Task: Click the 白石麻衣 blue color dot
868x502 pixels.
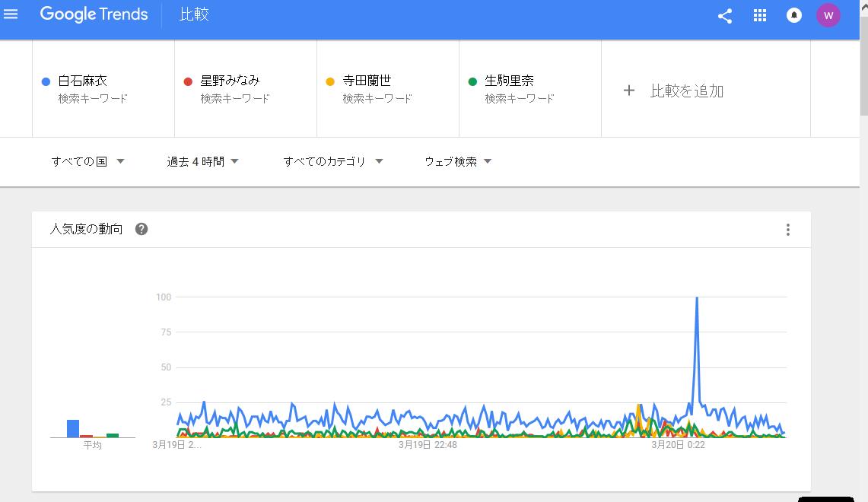Action: 46,82
